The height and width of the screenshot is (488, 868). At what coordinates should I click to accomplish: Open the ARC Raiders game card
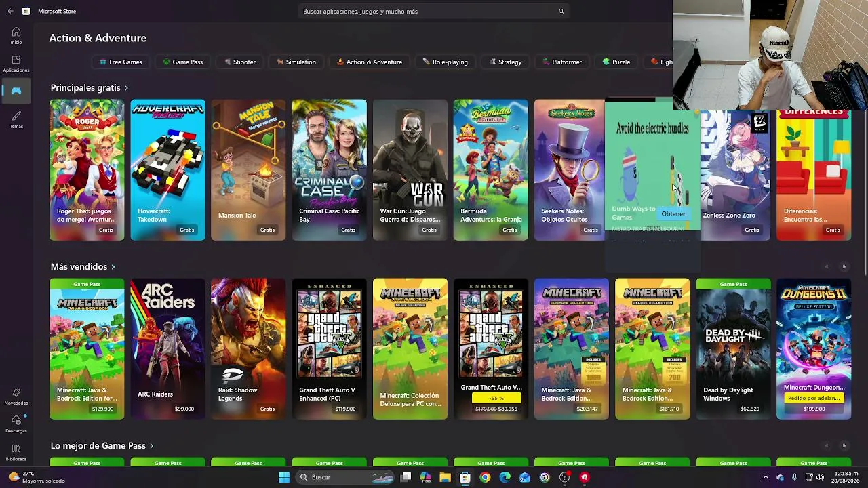pyautogui.click(x=167, y=348)
